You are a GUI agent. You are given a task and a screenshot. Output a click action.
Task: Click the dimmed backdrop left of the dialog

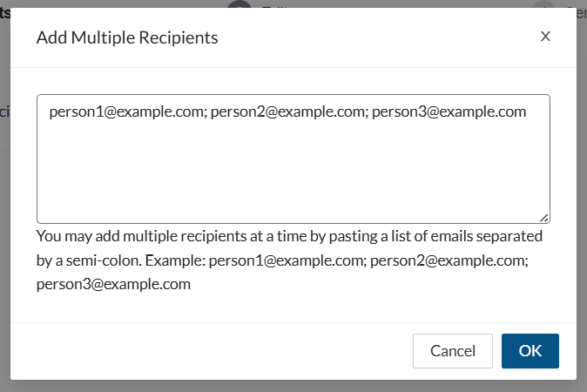(4, 218)
